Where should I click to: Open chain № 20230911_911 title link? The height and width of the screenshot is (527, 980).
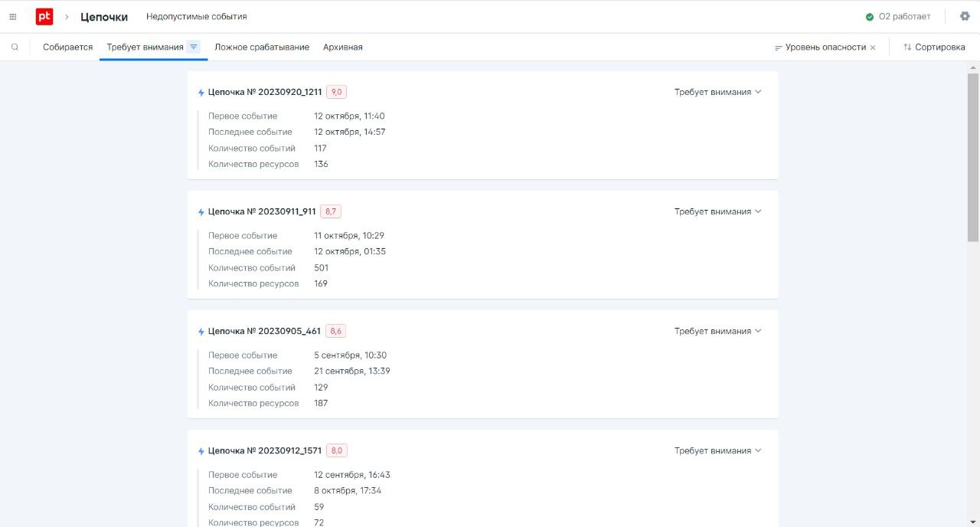(262, 211)
